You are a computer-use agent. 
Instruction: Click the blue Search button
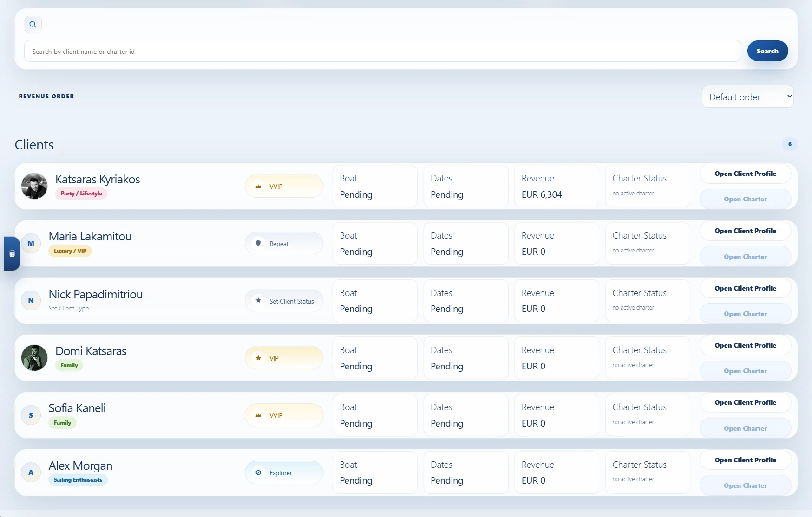point(767,51)
